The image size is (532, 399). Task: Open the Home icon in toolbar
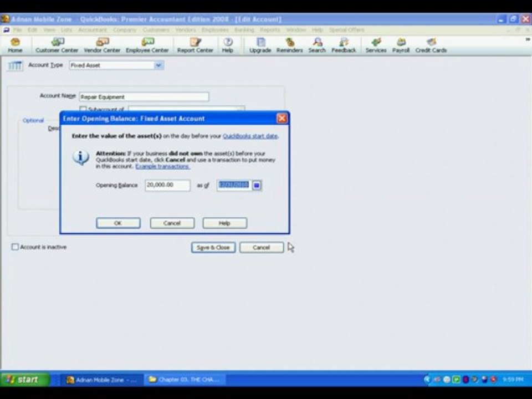[x=15, y=45]
